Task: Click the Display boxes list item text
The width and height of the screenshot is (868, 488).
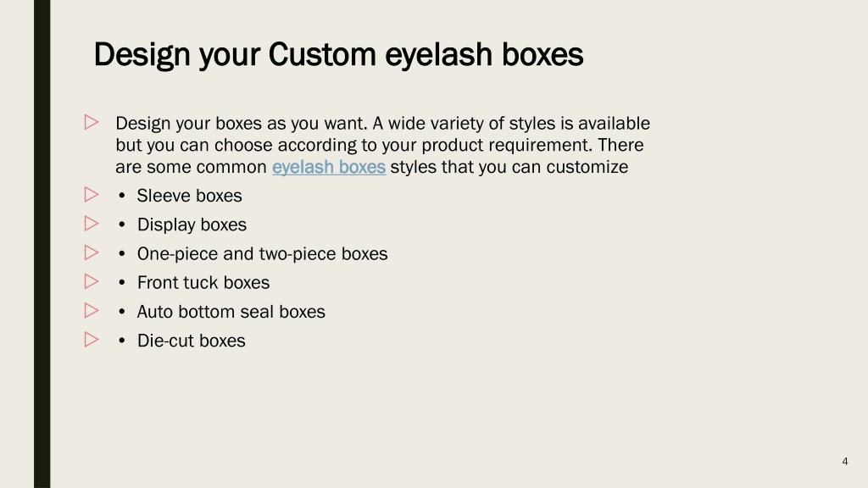Action: [192, 225]
